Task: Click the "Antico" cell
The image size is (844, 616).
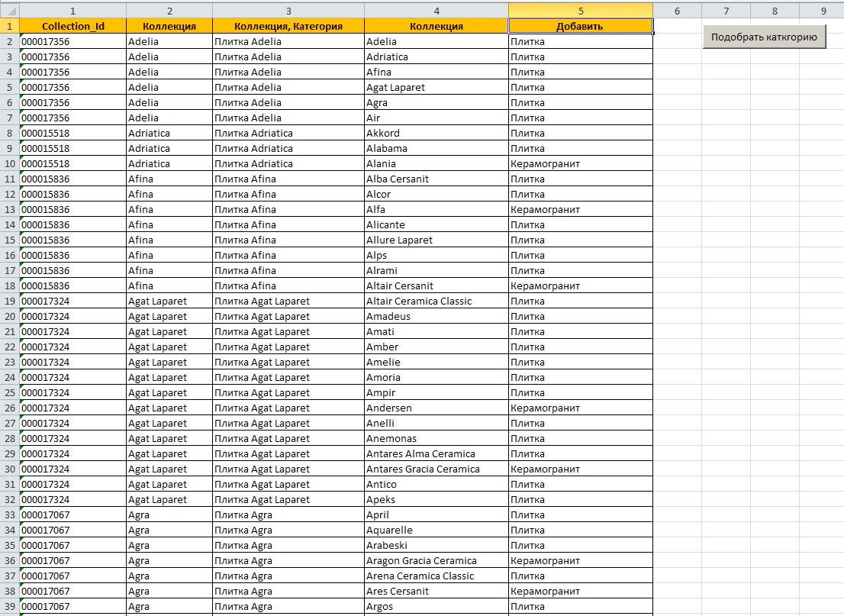Action: click(x=436, y=484)
